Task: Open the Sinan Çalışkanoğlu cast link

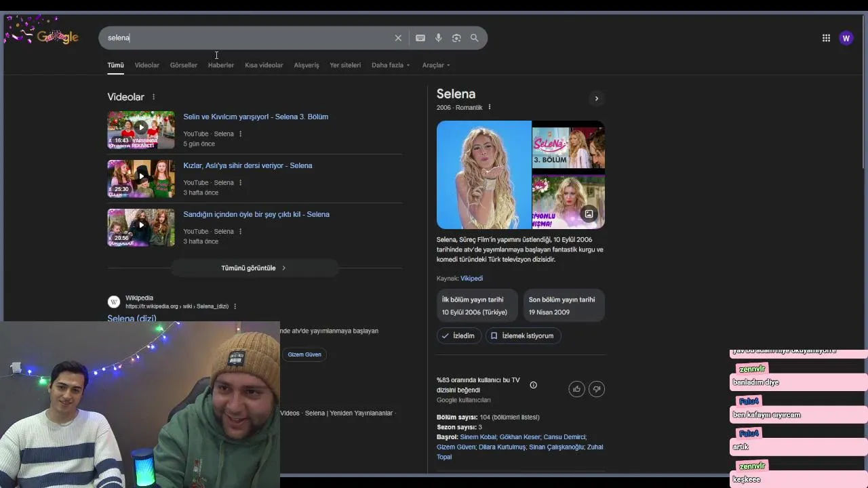Action: tap(556, 447)
